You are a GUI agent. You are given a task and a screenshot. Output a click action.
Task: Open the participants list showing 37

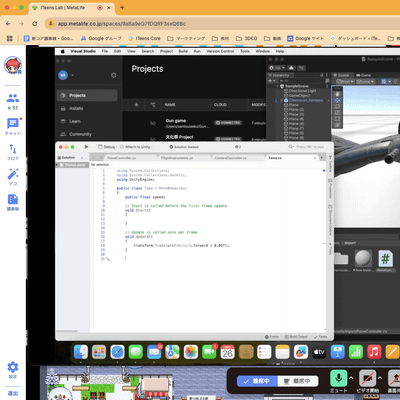tap(13, 102)
